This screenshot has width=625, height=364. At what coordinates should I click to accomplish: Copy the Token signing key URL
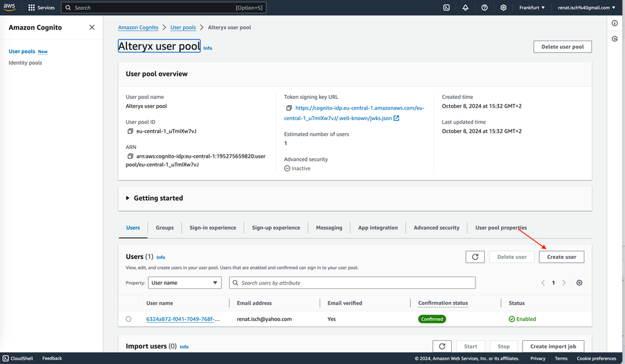pos(289,108)
